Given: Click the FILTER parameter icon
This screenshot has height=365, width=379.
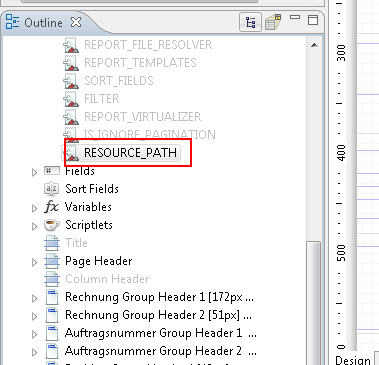Looking at the screenshot, I should click(x=71, y=99).
